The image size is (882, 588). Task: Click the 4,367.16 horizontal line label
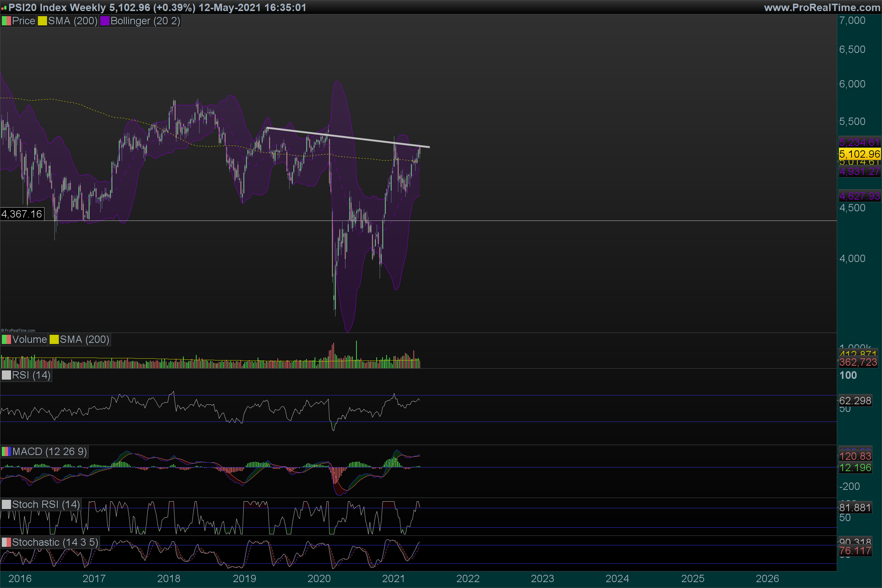point(22,214)
